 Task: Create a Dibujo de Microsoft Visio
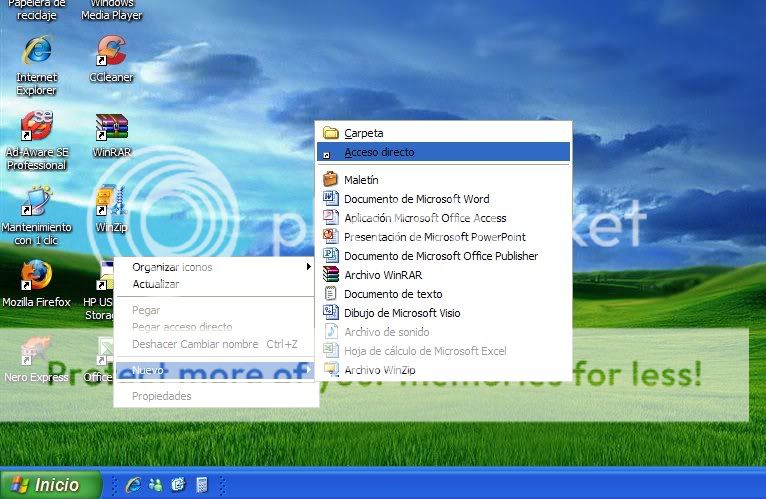point(444,313)
